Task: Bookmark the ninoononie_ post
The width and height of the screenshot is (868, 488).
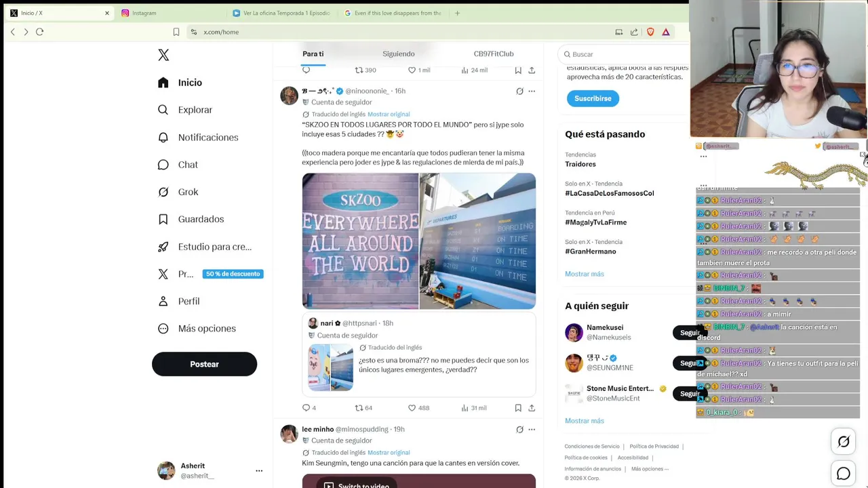Action: pos(518,408)
